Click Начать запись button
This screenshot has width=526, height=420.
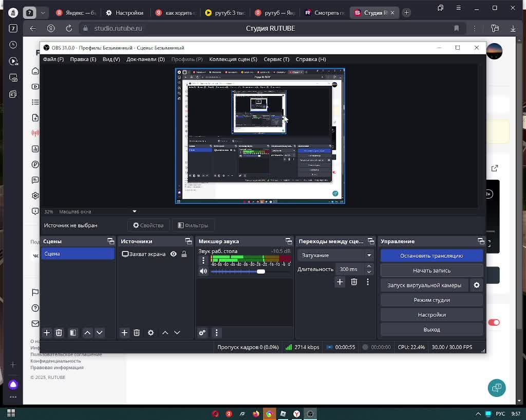(431, 271)
